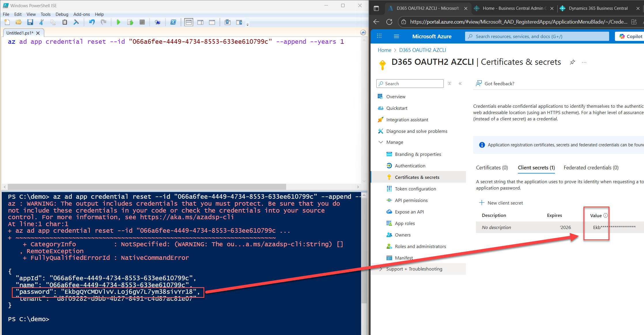Viewport: 644px width, 335px height.
Task: Undo the last edit with the blue arrow
Action: tap(92, 22)
